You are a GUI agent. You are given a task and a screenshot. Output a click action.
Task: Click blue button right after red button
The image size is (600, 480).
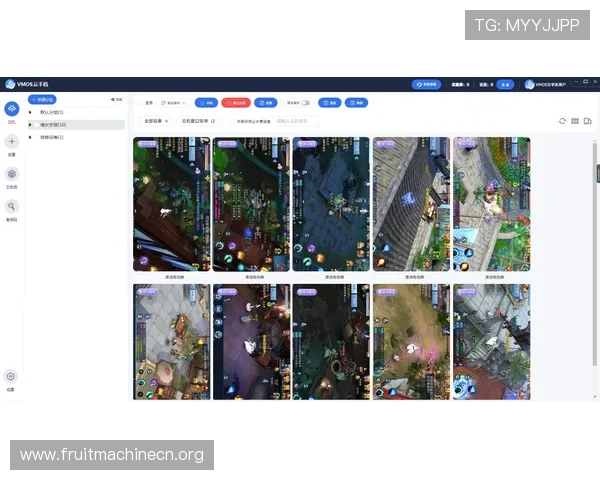(x=266, y=103)
